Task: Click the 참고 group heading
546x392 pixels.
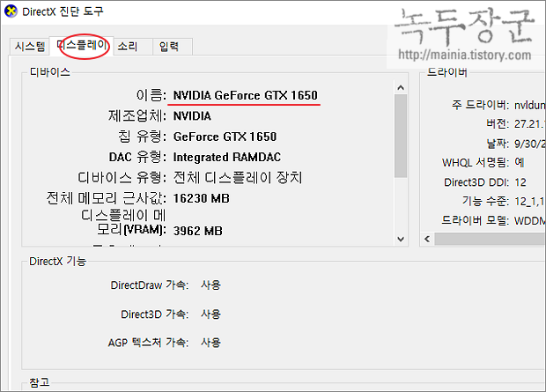Action: [40, 382]
